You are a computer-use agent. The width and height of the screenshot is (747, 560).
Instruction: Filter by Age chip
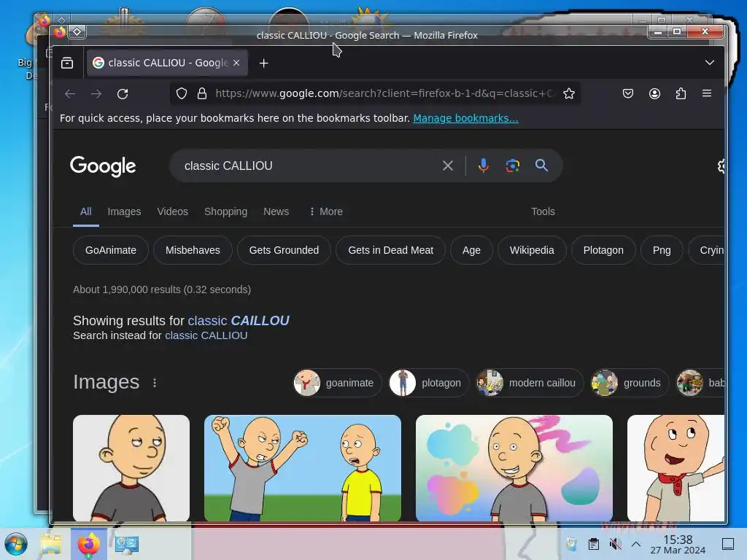471,250
